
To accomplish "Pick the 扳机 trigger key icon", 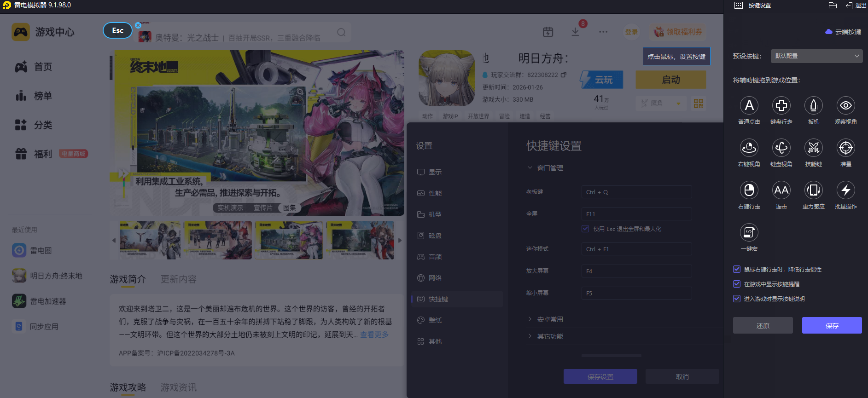I will tap(814, 105).
